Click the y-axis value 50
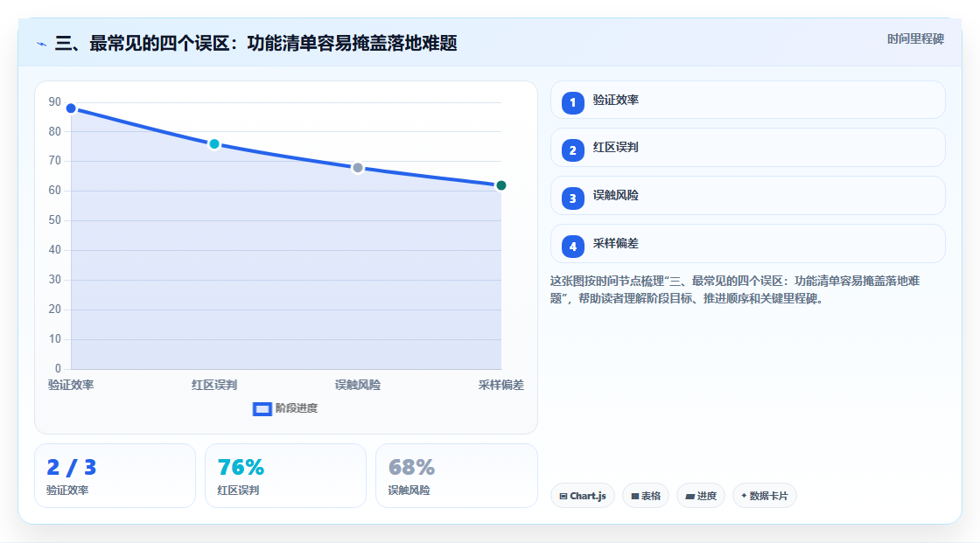 [55, 220]
